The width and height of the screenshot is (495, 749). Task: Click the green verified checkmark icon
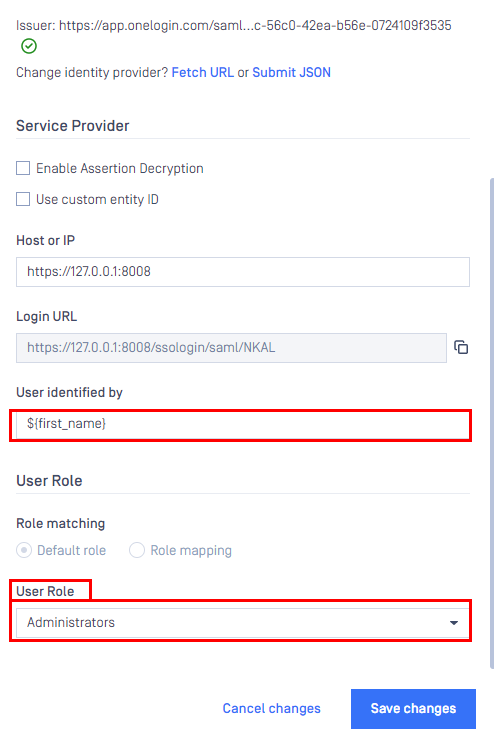pyautogui.click(x=29, y=46)
